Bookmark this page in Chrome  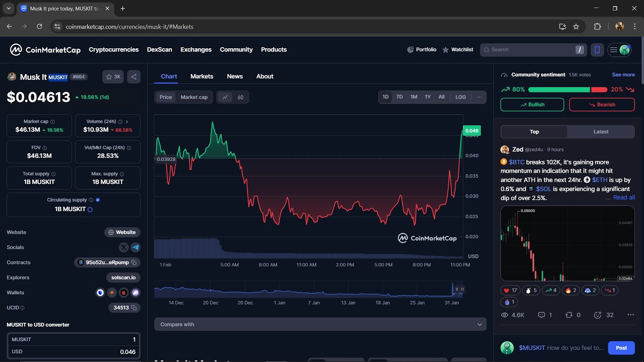pos(576,27)
